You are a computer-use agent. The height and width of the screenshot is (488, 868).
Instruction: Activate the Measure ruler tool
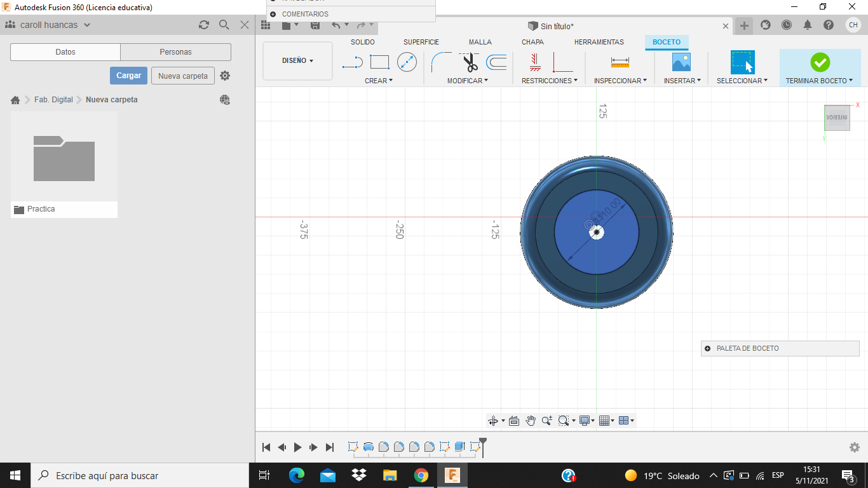click(620, 62)
